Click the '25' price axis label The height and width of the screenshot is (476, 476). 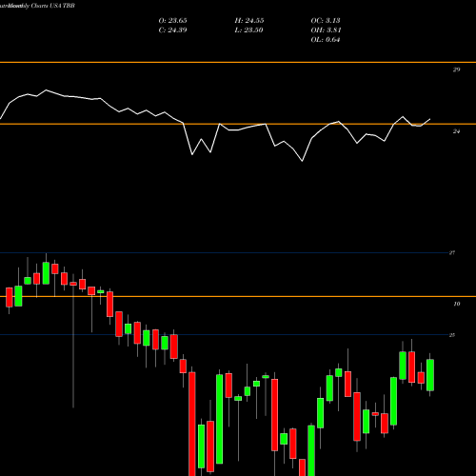(452, 335)
